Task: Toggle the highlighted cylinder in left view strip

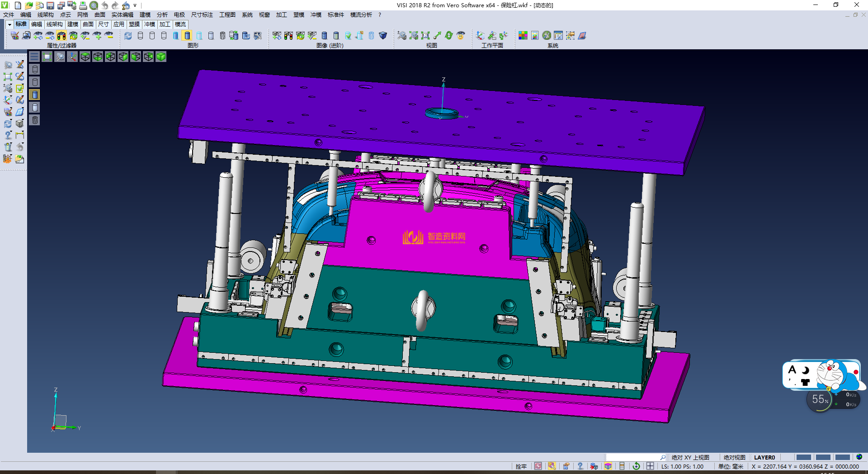Action: pyautogui.click(x=35, y=95)
